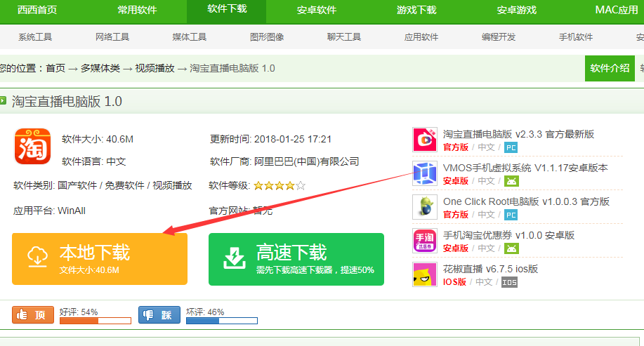Click 免费软件 in 软件类别
Viewport: 644px width, 346px height.
pos(125,185)
